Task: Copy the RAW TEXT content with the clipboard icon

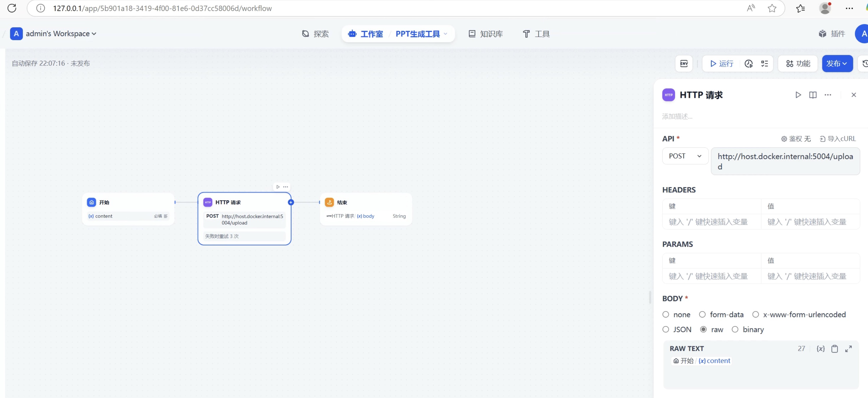Action: [834, 348]
